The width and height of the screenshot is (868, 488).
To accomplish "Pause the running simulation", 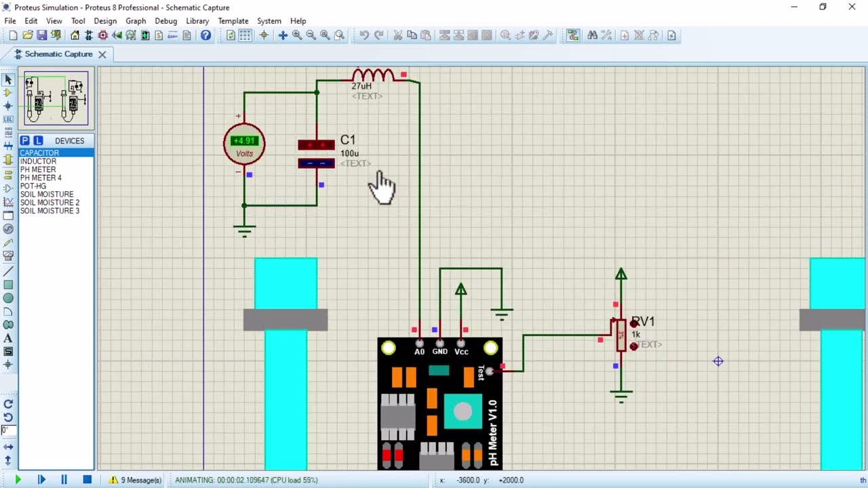I will 64,479.
